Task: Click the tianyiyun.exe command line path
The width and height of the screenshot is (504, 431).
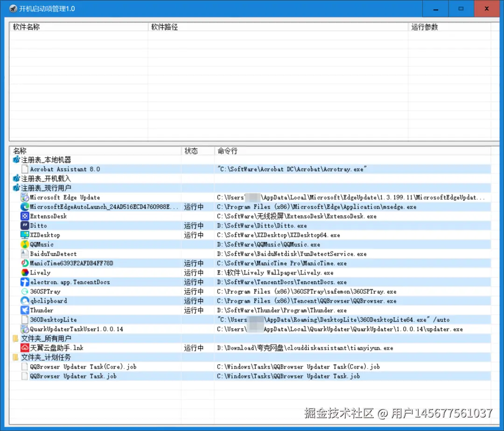Action: [x=305, y=348]
